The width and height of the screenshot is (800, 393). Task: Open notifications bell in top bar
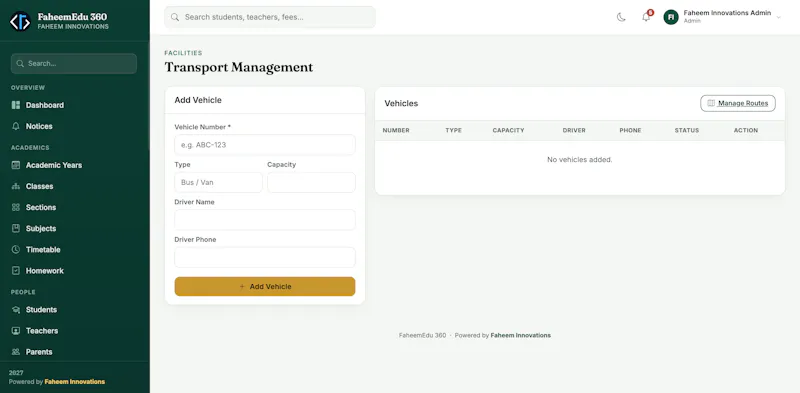point(646,17)
